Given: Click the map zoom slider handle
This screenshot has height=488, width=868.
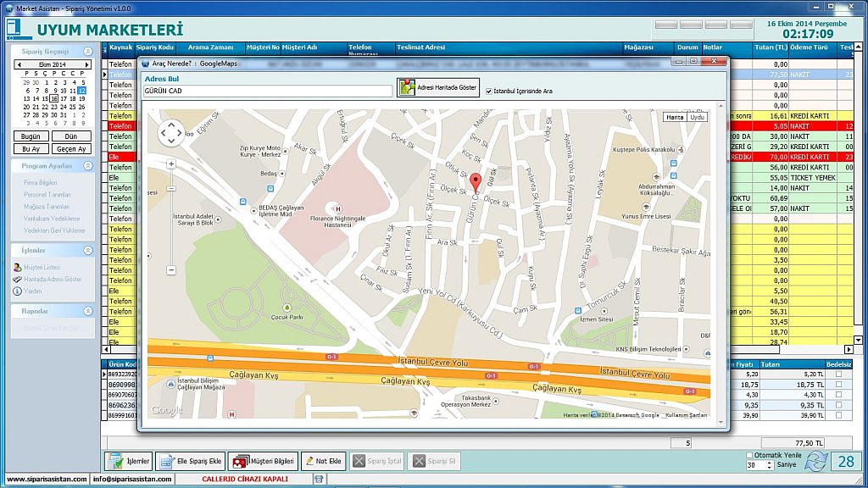Looking at the screenshot, I should click(171, 189).
